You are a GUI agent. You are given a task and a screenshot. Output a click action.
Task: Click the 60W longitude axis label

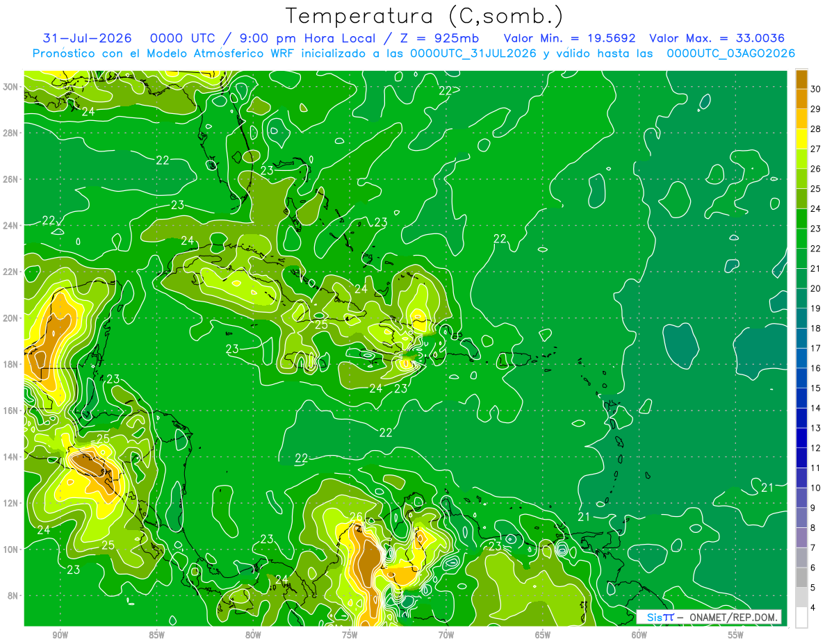point(639,636)
